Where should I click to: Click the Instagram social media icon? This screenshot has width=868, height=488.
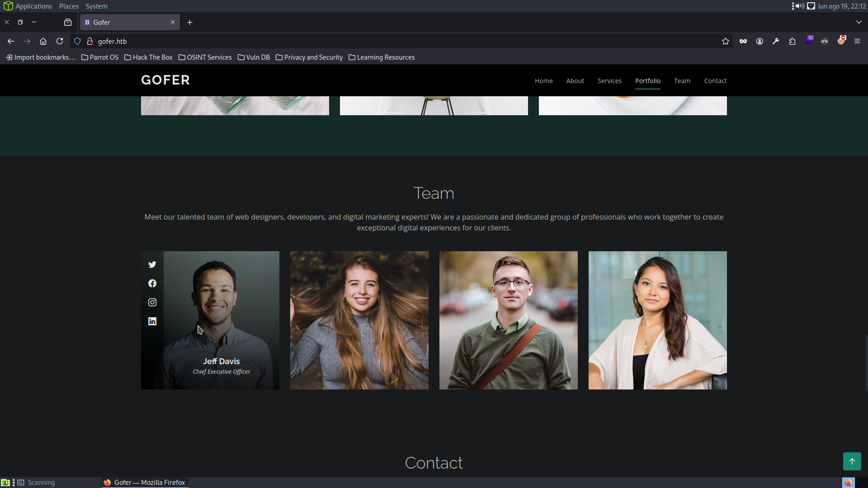(x=152, y=302)
